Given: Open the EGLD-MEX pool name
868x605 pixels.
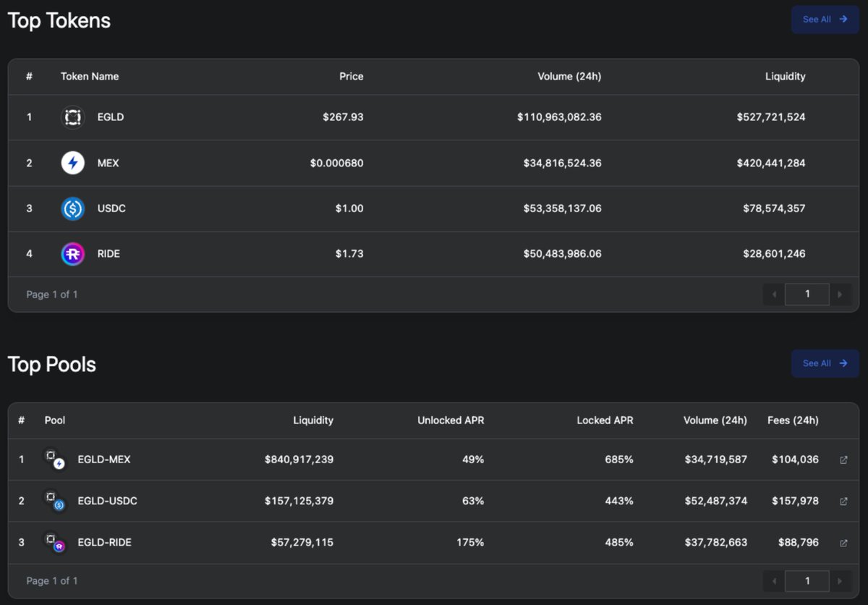Looking at the screenshot, I should [x=104, y=460].
